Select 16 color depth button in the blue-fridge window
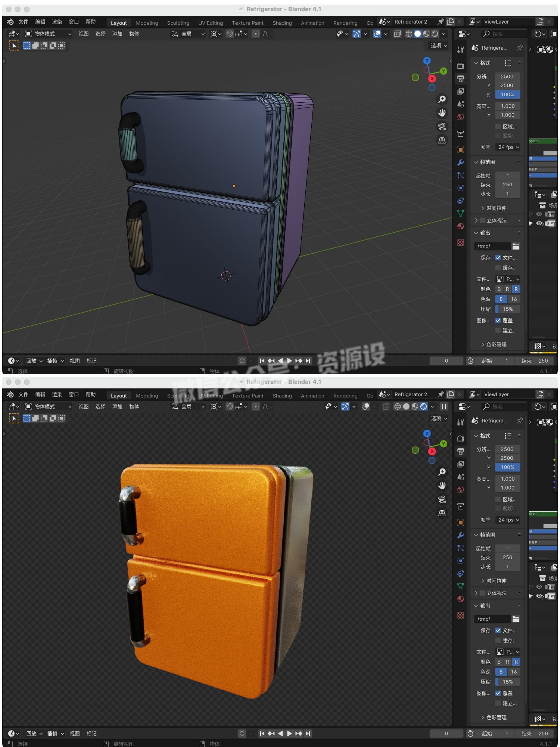The image size is (560, 747). (514, 299)
